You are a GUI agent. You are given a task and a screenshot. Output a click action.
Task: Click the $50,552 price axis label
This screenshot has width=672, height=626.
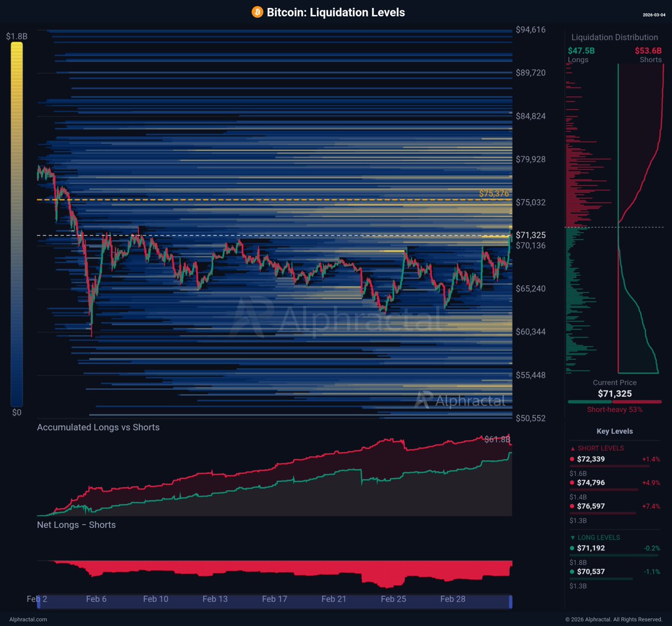[x=530, y=418]
